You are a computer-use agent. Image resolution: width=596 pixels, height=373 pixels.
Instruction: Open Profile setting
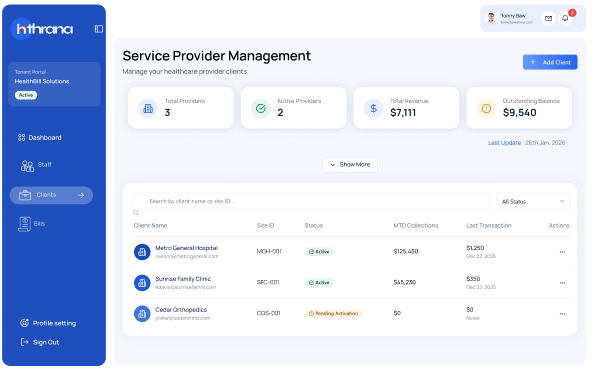point(48,323)
